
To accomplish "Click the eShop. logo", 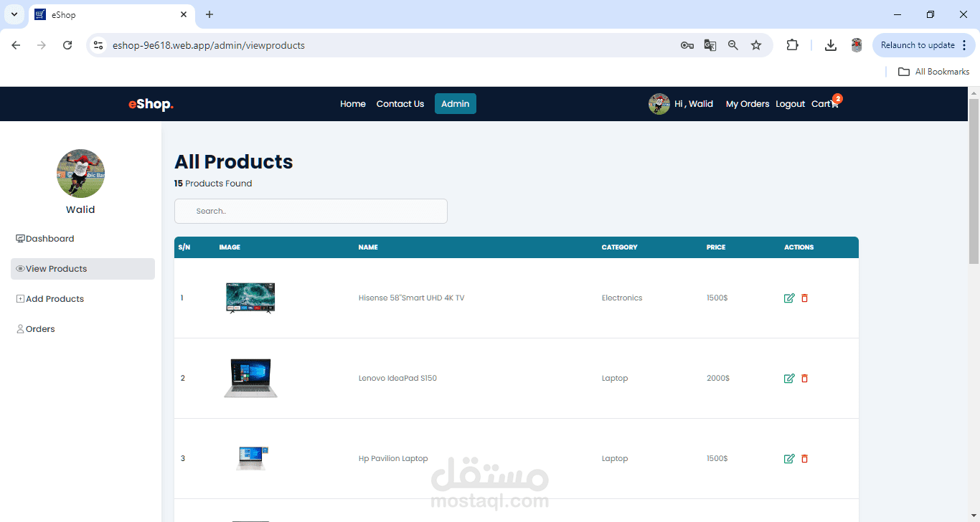I will 151,105.
